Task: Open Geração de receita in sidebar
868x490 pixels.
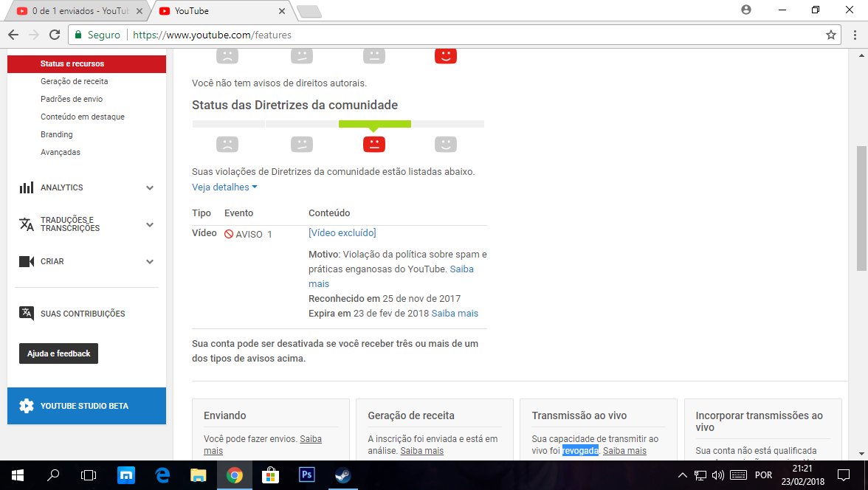Action: [74, 81]
